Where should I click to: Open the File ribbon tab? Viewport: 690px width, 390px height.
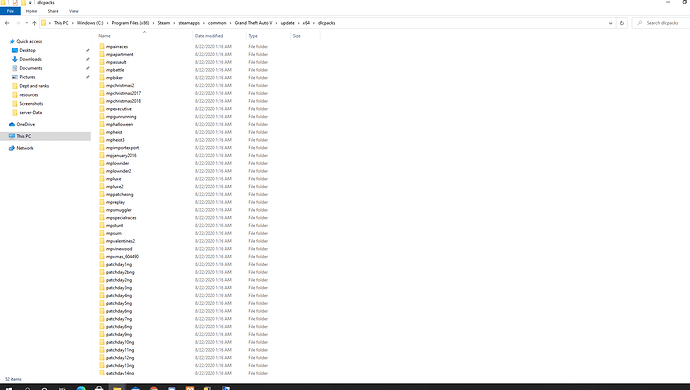10,11
